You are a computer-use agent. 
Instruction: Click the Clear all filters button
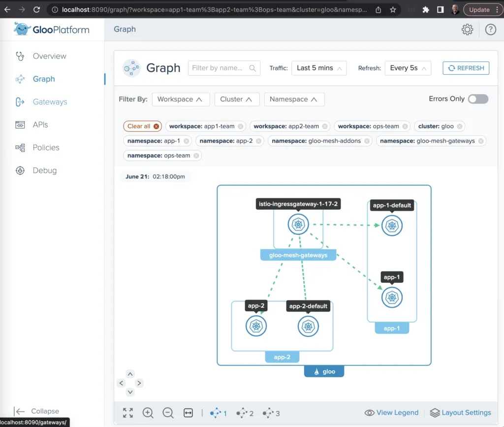click(142, 127)
